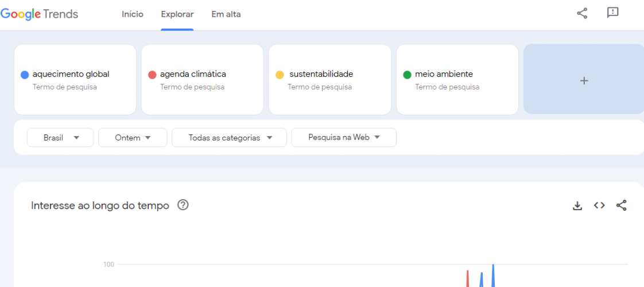Switch to the Em alta tab
The image size is (644, 287).
click(x=226, y=14)
